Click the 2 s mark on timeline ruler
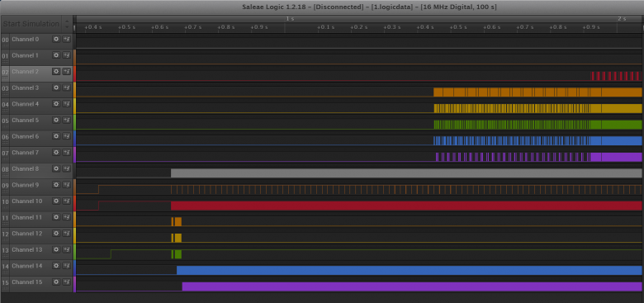Image resolution: width=644 pixels, height=303 pixels. (x=622, y=19)
